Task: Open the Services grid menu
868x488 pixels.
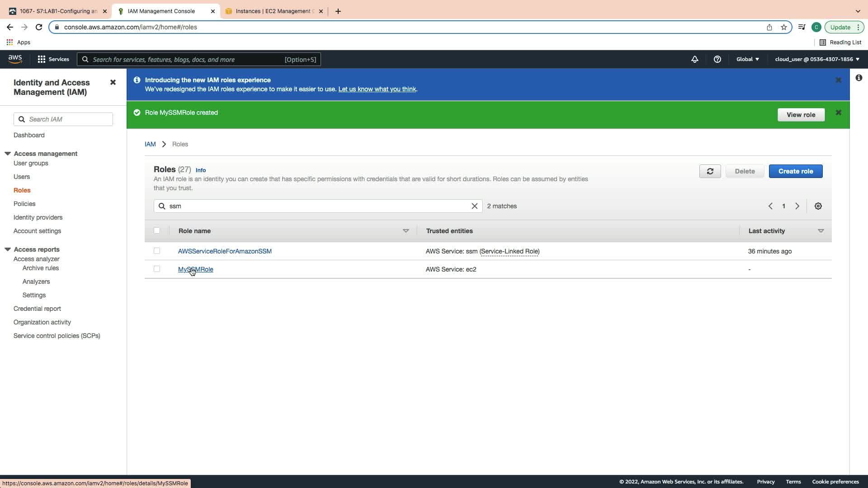Action: coord(53,59)
